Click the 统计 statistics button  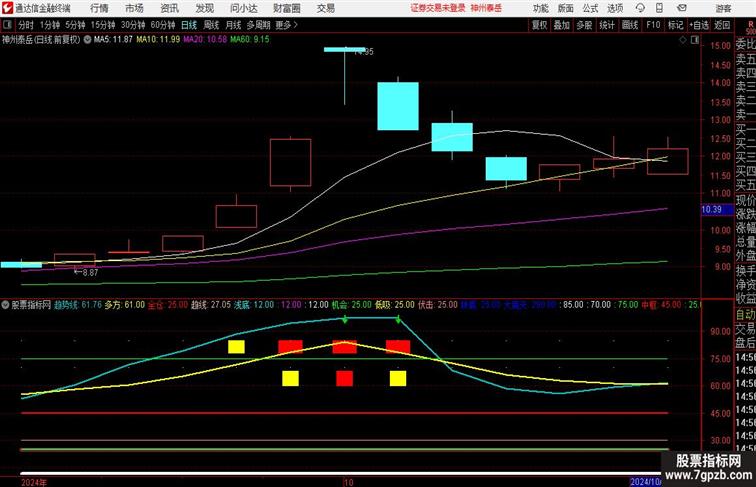607,25
